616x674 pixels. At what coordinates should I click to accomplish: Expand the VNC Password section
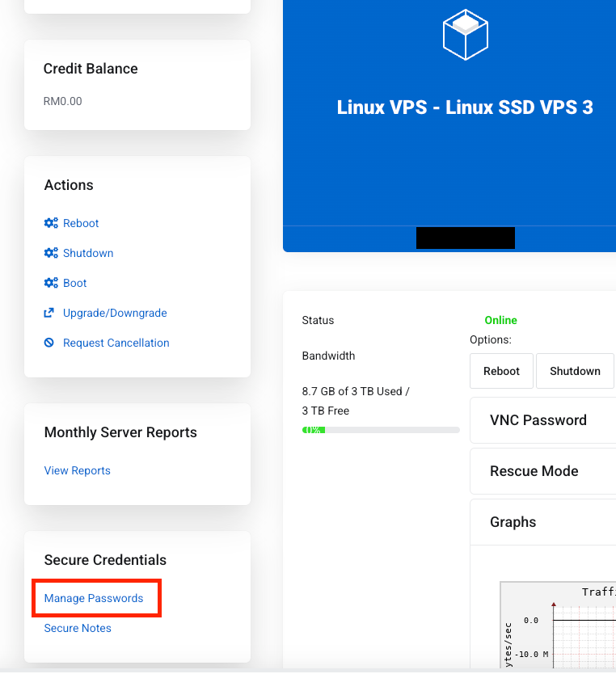pyautogui.click(x=543, y=420)
